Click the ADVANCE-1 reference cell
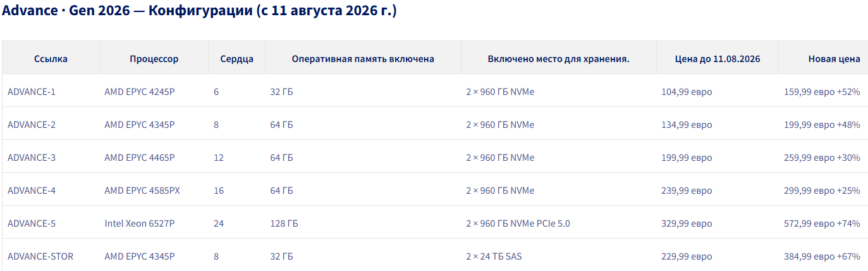This screenshot has height=271, width=868. 32,92
